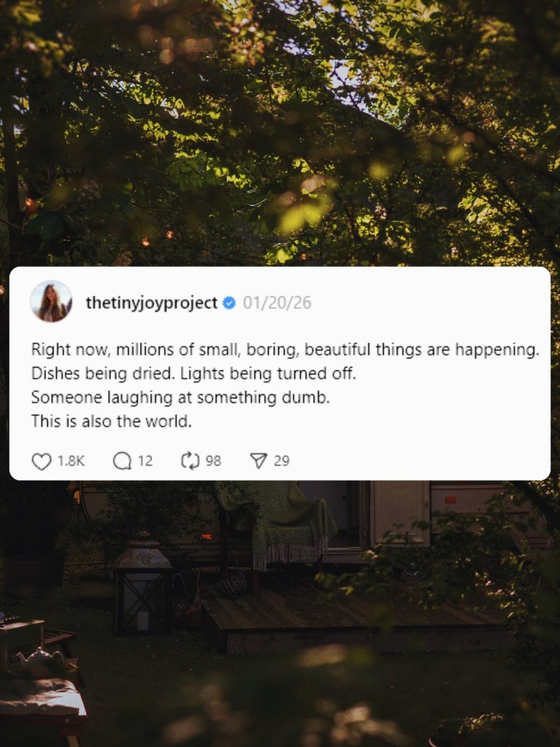Click the 'This is also the world.' text
Image resolution: width=560 pixels, height=747 pixels.
[112, 421]
